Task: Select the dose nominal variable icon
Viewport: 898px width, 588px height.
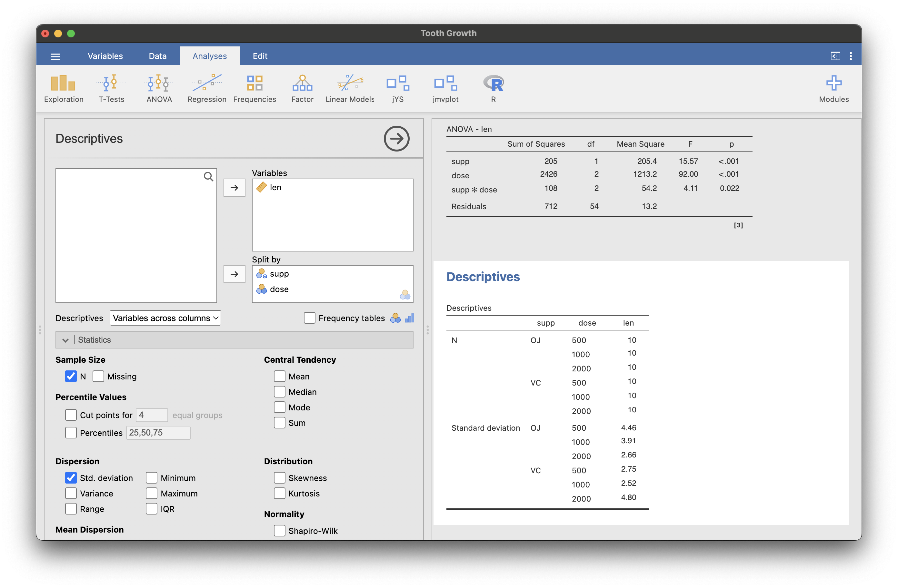Action: coord(262,289)
